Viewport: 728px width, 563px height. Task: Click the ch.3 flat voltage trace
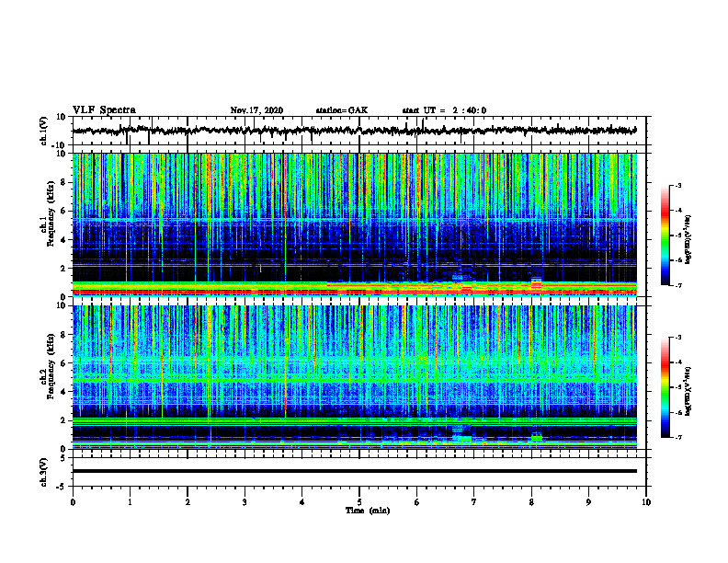(x=354, y=471)
